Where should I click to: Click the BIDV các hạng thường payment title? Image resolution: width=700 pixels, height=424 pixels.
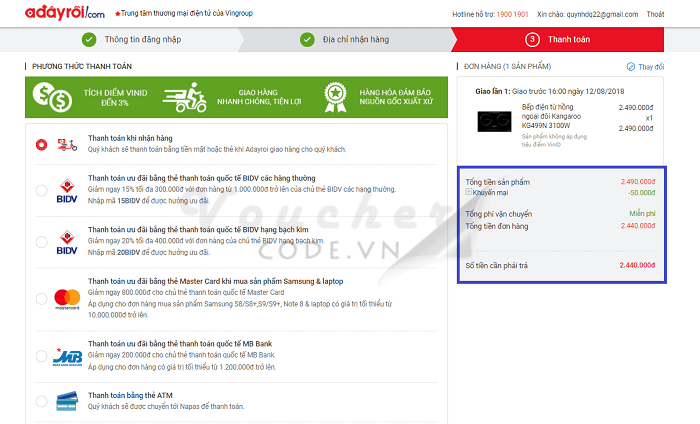coord(202,178)
